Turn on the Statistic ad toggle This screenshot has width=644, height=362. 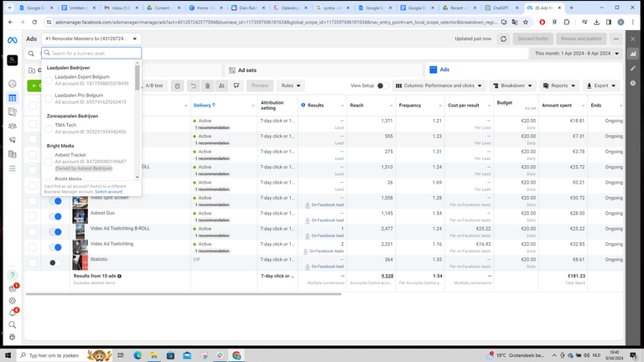point(55,262)
